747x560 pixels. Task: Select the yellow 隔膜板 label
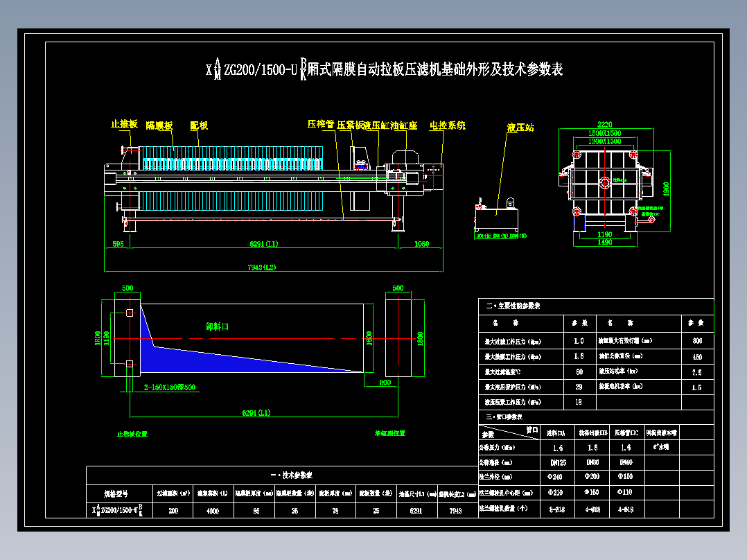(159, 126)
